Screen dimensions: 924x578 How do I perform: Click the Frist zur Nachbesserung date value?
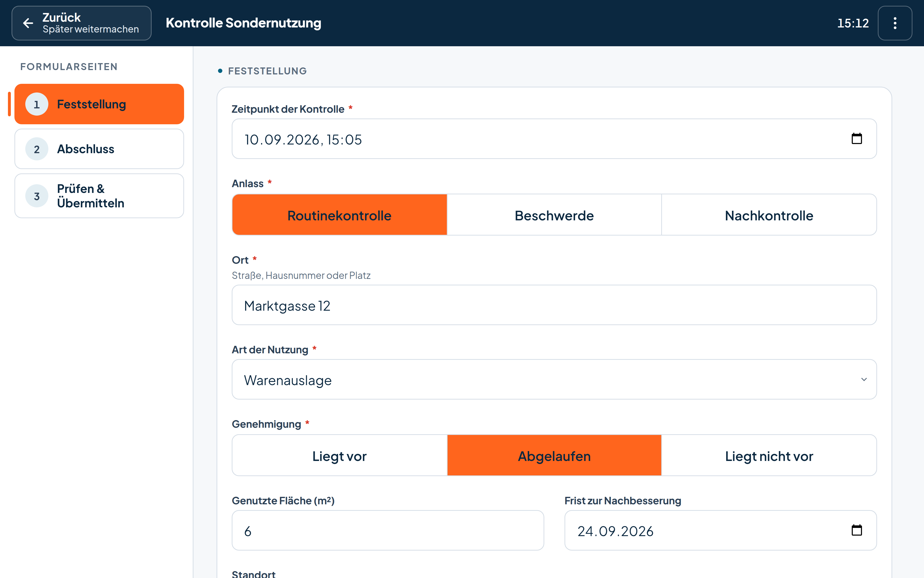click(615, 531)
